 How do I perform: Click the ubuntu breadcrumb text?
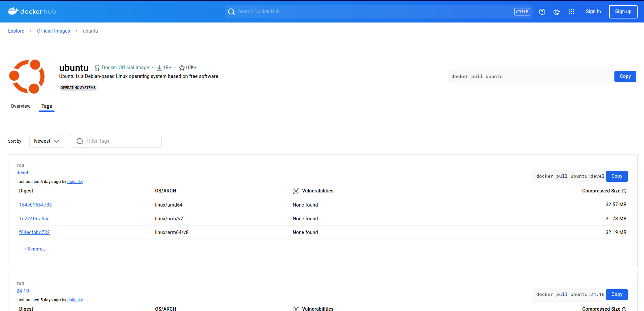[90, 31]
